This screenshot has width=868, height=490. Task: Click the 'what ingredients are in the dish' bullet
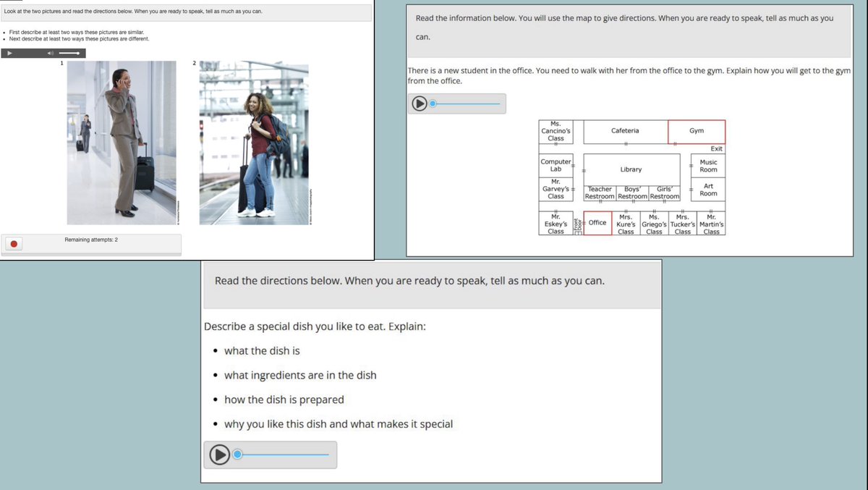point(300,376)
